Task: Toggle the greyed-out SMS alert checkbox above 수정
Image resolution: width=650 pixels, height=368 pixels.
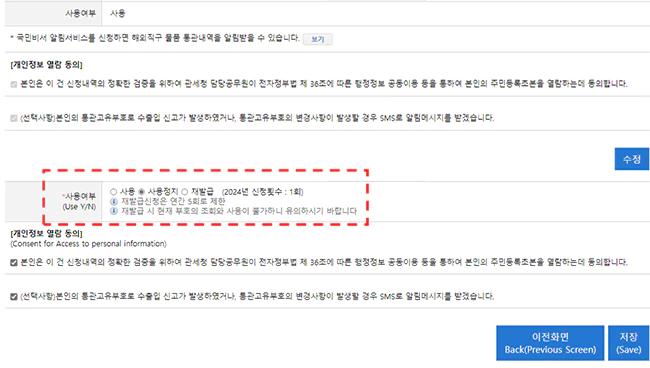Action: tap(14, 119)
